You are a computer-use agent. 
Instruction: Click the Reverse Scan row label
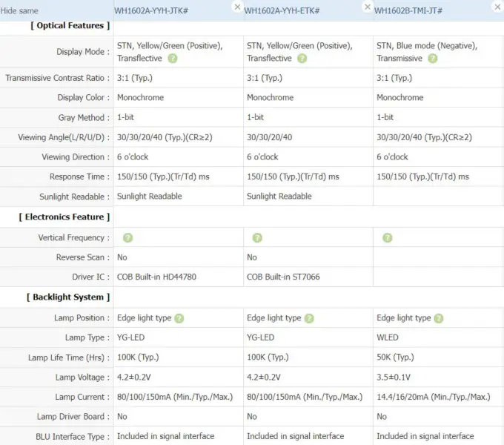tap(83, 257)
